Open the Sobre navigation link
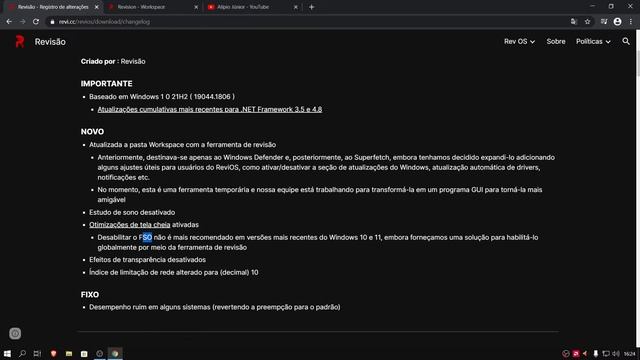The height and width of the screenshot is (360, 640). click(x=556, y=42)
